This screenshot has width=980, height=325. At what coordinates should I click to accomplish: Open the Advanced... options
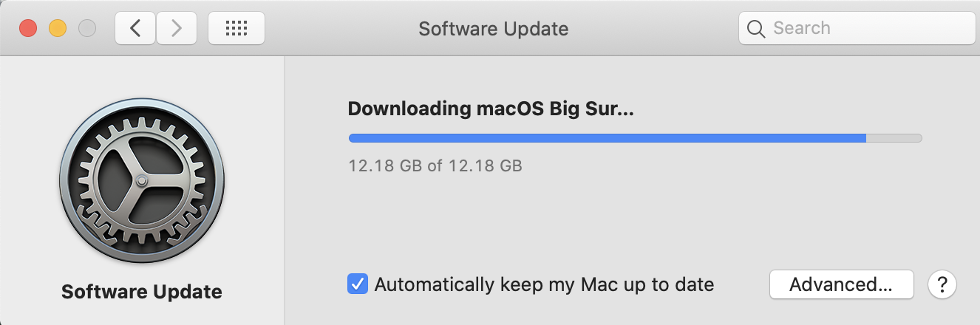click(841, 284)
